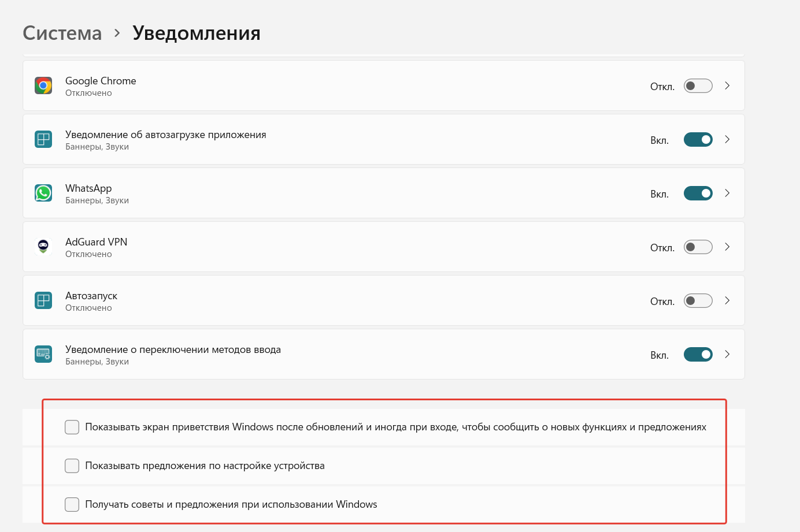This screenshot has width=800, height=532.
Task: Click the AdGuard VPN app icon
Action: click(43, 247)
